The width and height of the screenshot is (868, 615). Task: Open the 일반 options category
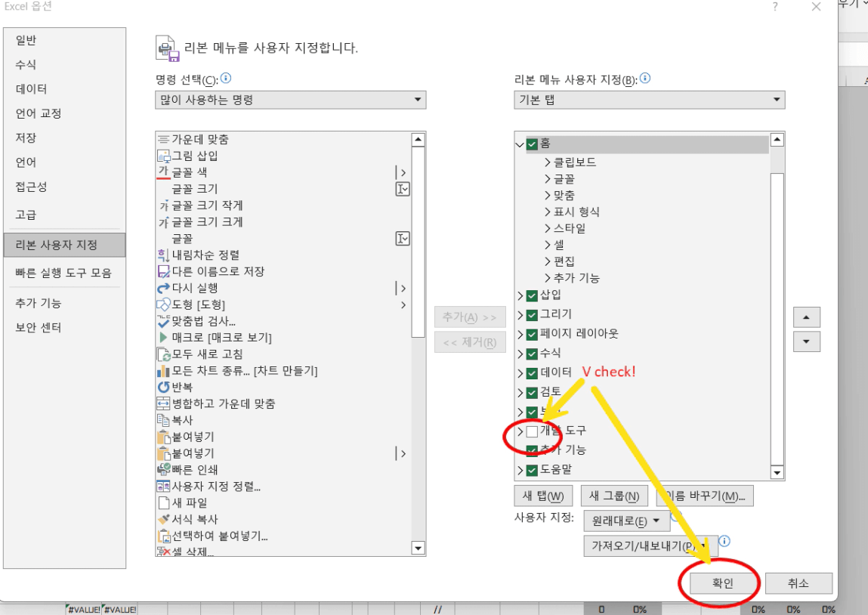tap(64, 40)
